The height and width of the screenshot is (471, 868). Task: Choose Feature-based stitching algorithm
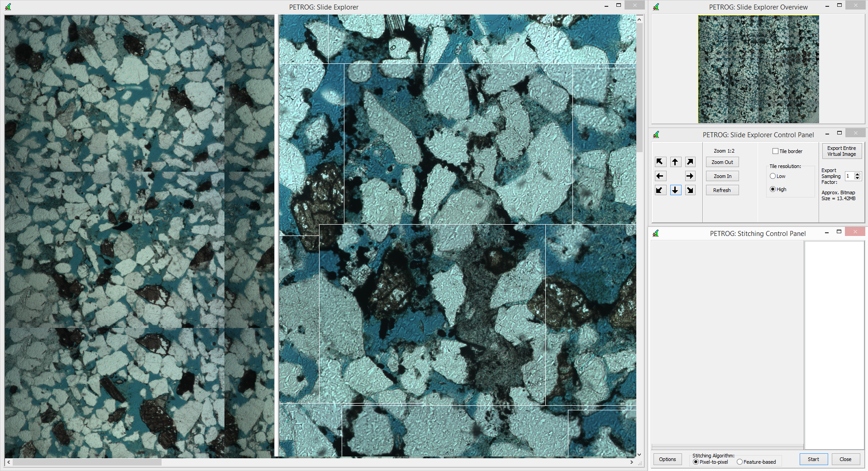tap(739, 462)
